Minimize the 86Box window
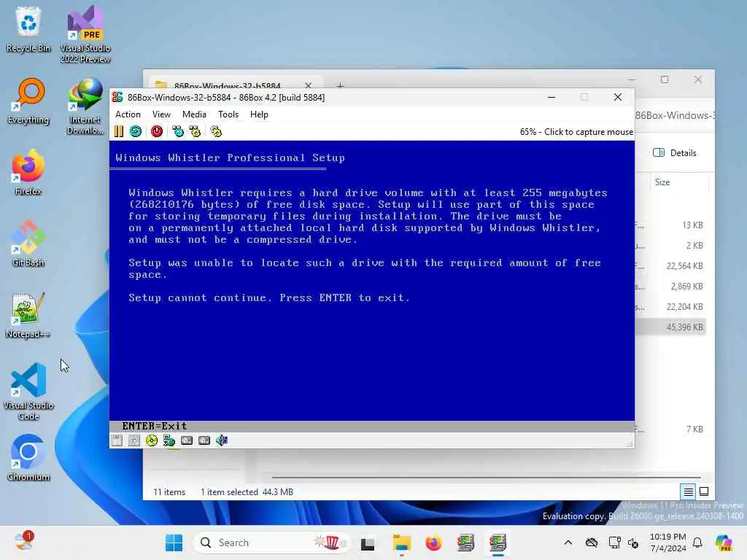The height and width of the screenshot is (560, 747). pos(551,97)
